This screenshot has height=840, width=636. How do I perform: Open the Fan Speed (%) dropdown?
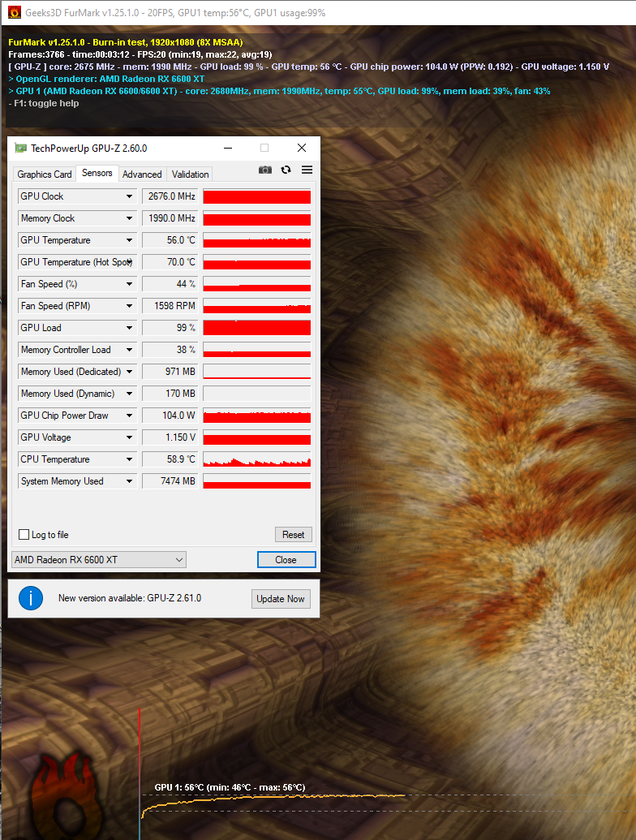[x=129, y=285]
